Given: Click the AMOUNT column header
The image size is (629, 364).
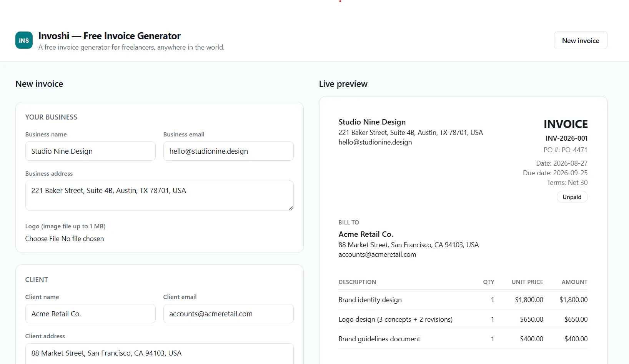Looking at the screenshot, I should (x=574, y=282).
